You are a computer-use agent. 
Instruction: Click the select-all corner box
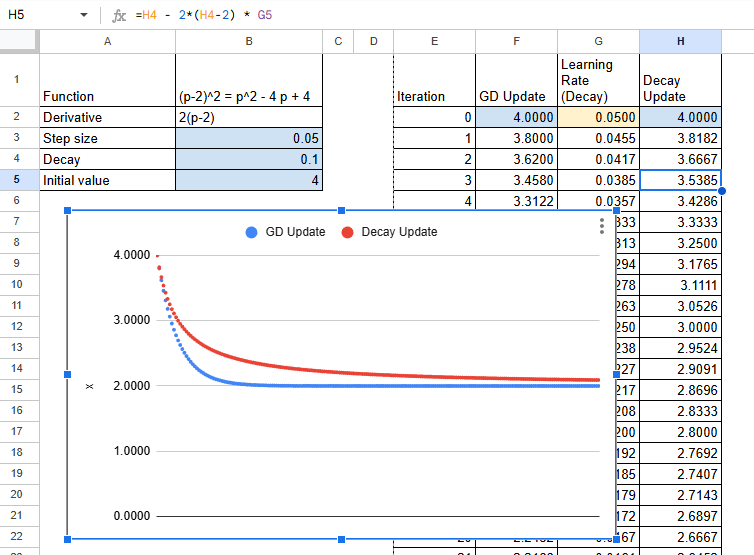[19, 41]
